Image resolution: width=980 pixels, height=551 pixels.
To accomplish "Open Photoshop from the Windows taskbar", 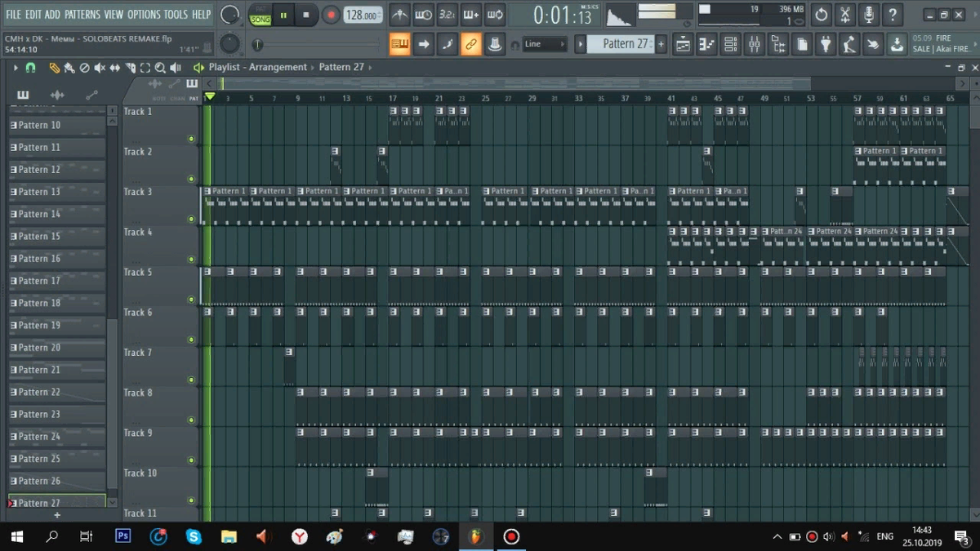I will [x=123, y=536].
